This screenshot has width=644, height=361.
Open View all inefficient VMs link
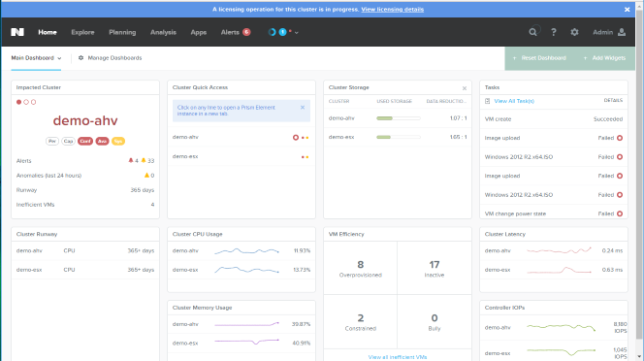click(x=398, y=357)
